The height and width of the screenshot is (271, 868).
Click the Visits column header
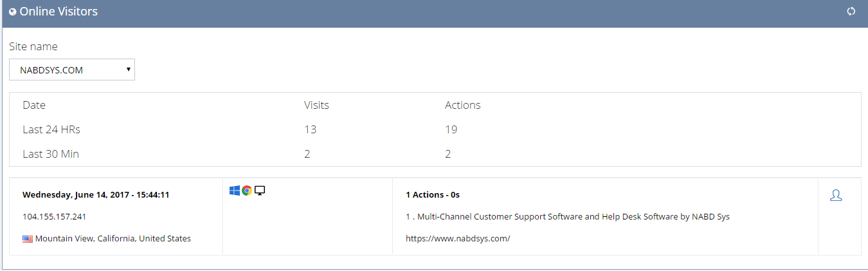coord(316,105)
